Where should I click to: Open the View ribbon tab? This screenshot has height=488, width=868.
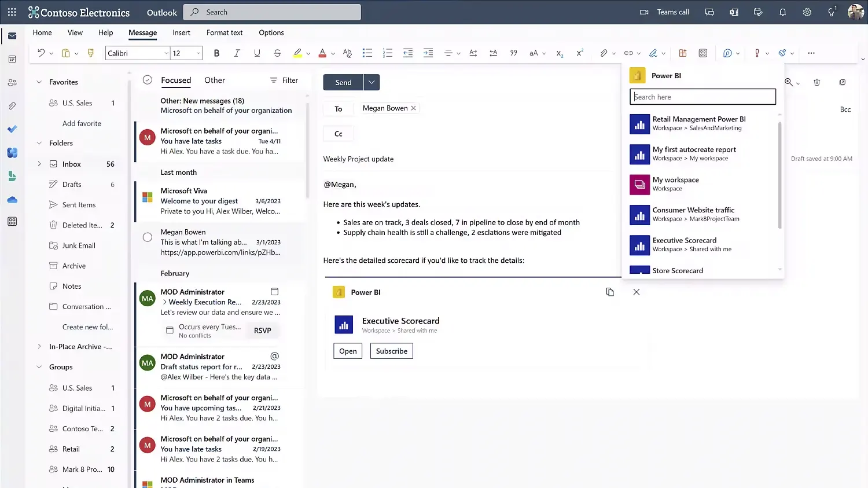click(x=75, y=32)
